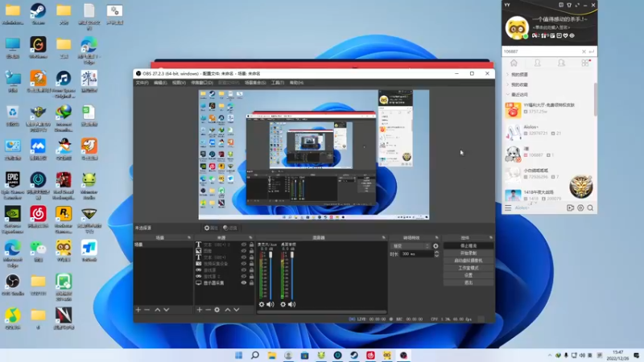Collapse the YY recent visits group
The image size is (644, 362).
[x=508, y=94]
